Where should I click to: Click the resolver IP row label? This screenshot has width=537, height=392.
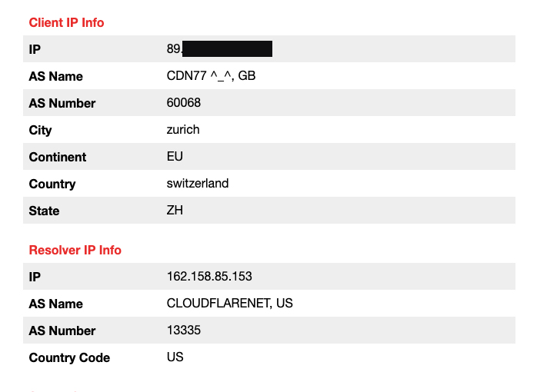click(35, 277)
